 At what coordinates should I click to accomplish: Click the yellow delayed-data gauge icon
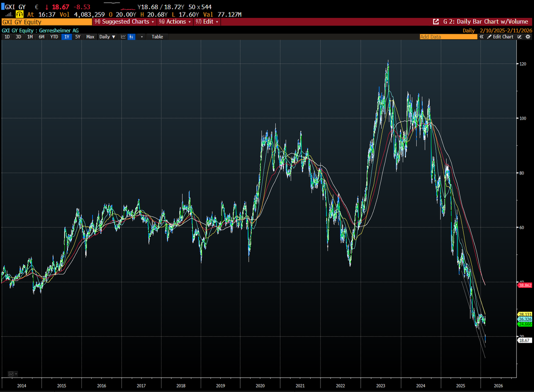pos(20,14)
